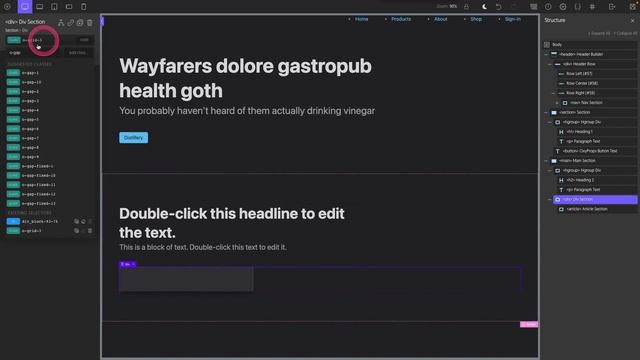Click the copy icon on o-grid-3 row

(76, 231)
